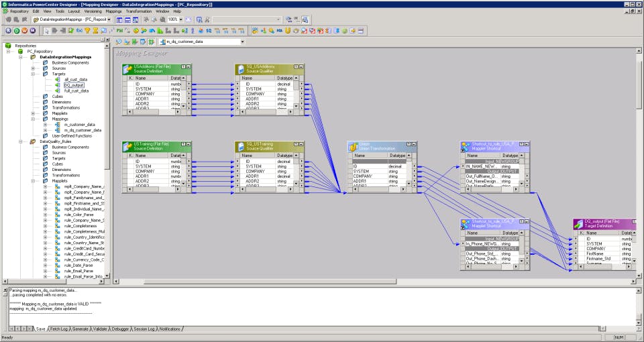This screenshot has width=644, height=342.
Task: Switch to the Session Log tab
Action: tap(144, 329)
